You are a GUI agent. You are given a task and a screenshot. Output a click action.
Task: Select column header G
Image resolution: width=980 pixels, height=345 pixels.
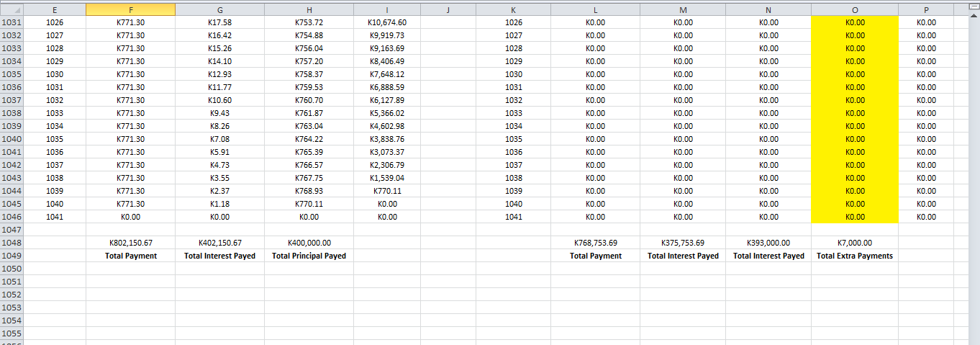219,9
